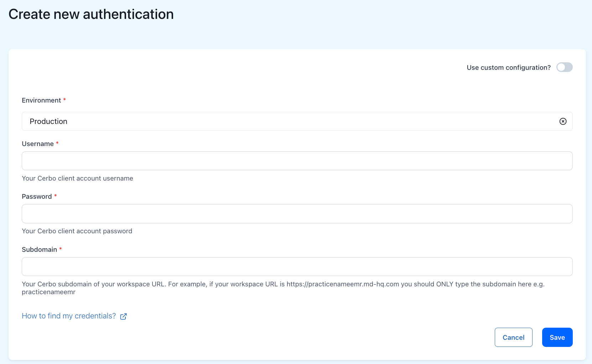Click the 'Your Cerbo client account password' hint

pyautogui.click(x=77, y=231)
